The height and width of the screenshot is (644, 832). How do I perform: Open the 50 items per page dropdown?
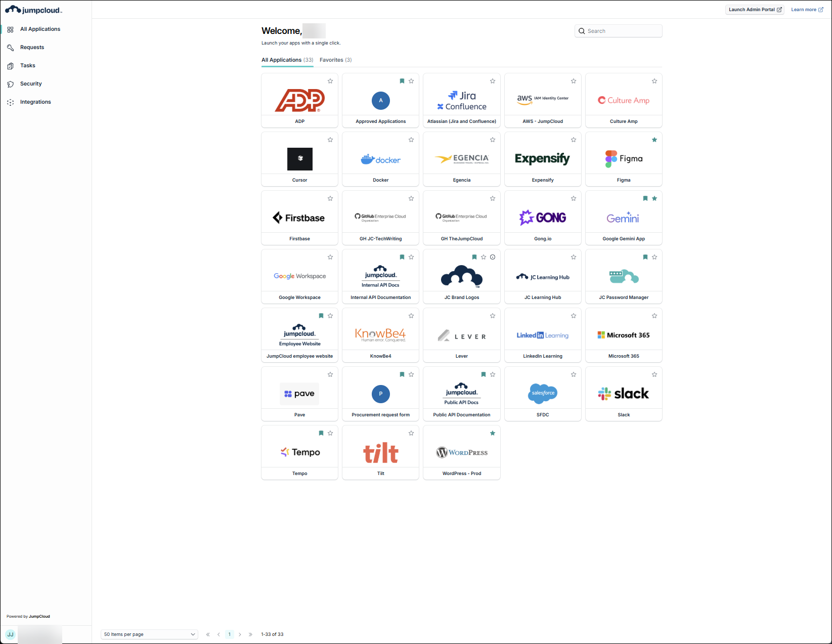149,634
